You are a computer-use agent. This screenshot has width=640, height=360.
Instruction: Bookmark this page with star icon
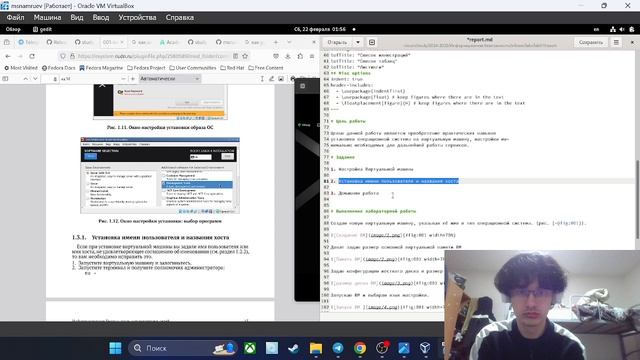(245, 56)
